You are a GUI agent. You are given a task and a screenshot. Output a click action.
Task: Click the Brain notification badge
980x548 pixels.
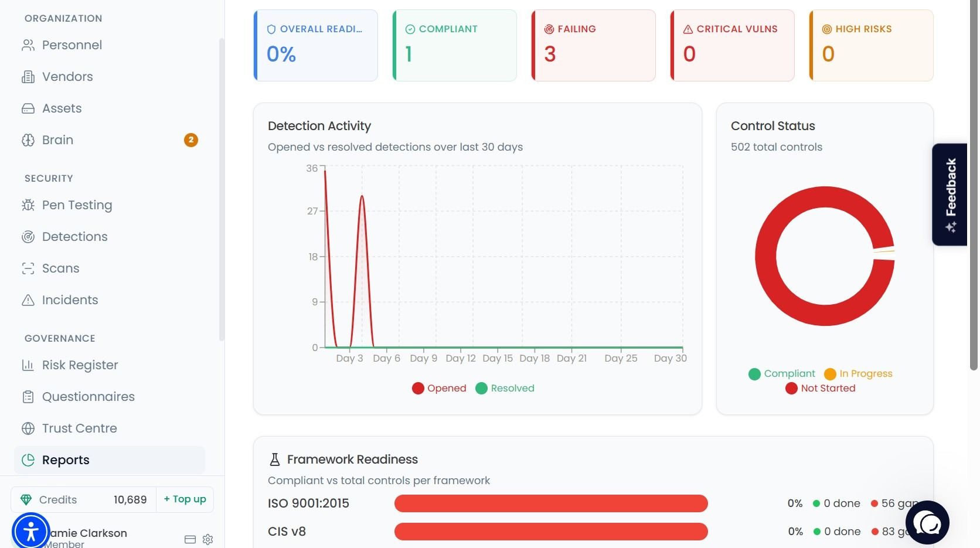[x=191, y=140]
